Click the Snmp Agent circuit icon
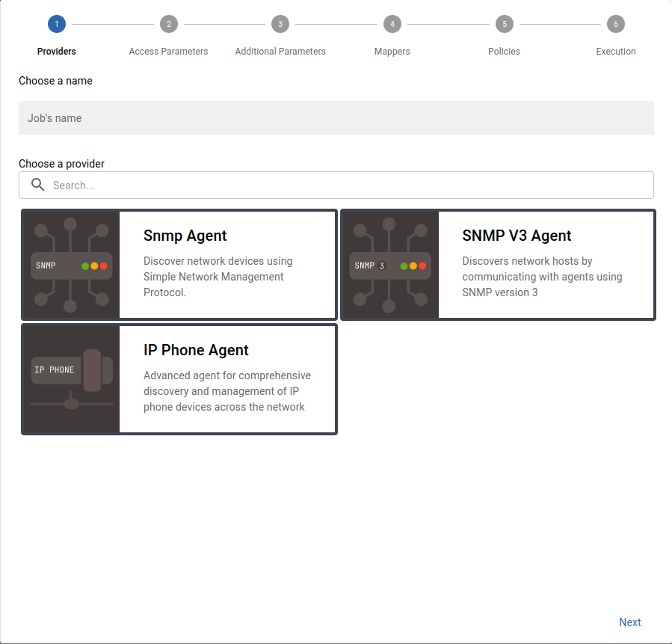This screenshot has width=672, height=644. pyautogui.click(x=72, y=265)
